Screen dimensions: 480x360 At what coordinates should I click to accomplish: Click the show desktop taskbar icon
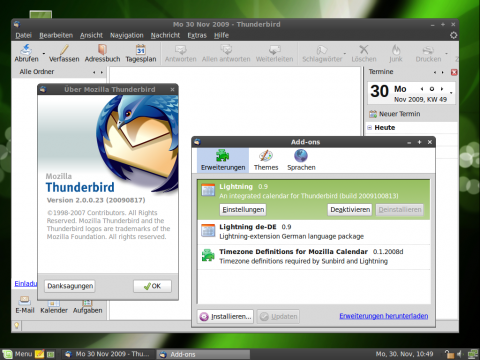50,354
